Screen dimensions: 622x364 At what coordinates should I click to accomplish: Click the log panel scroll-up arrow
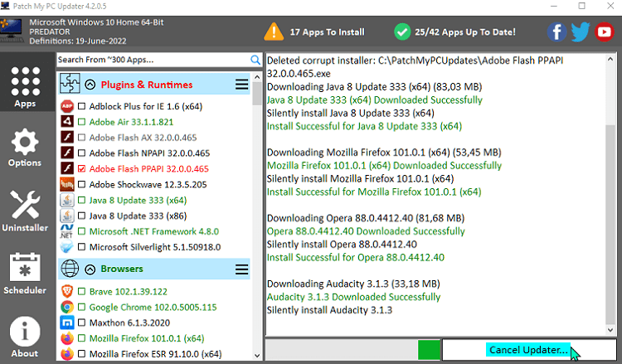(610, 59)
